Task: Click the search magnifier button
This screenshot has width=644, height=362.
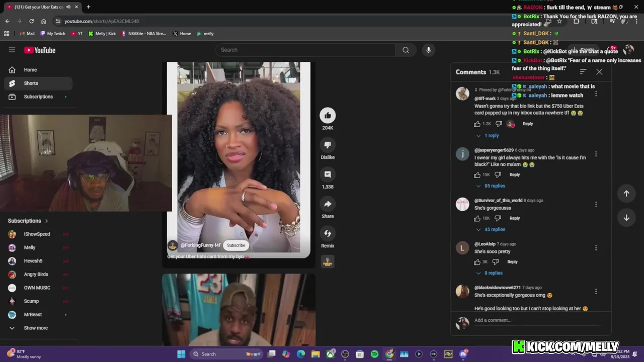Action: pyautogui.click(x=406, y=50)
